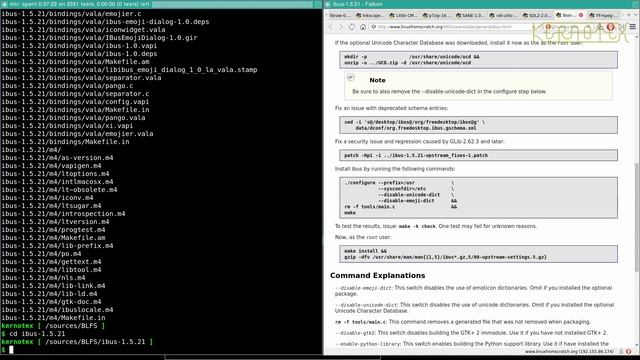
Task: Go forward in Falkon browser
Action: tap(341, 27)
